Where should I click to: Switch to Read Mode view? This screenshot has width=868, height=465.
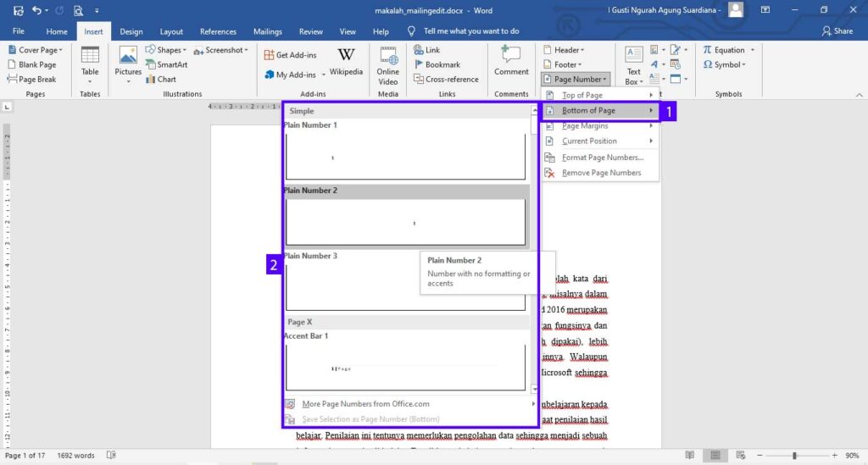[690, 455]
